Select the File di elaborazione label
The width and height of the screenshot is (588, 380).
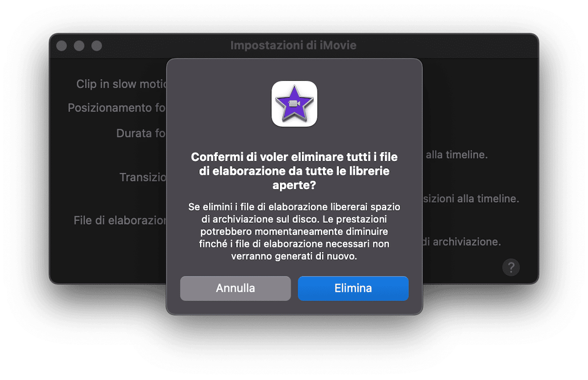[x=119, y=220]
